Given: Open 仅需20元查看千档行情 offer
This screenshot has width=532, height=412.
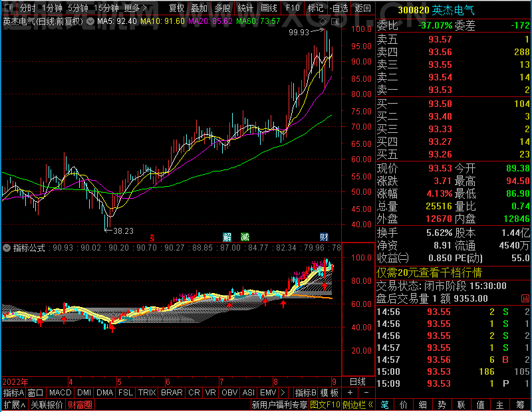Looking at the screenshot, I should (429, 272).
